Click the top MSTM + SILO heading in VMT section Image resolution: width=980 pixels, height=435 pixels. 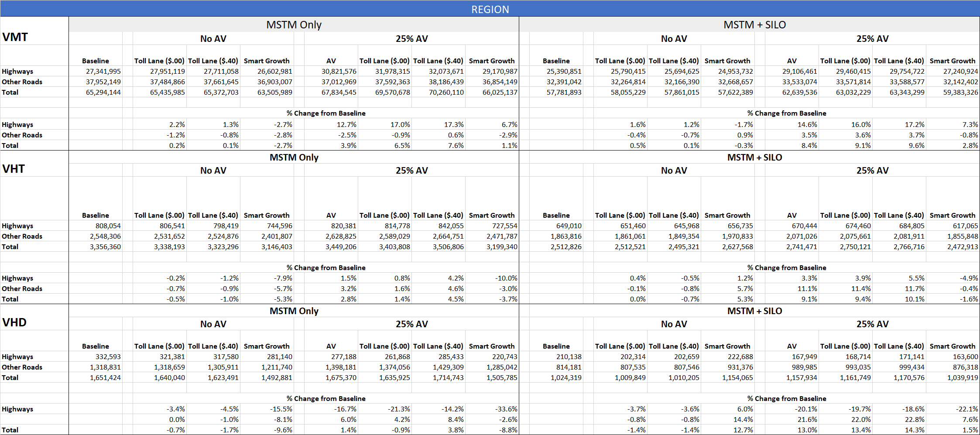tap(754, 25)
